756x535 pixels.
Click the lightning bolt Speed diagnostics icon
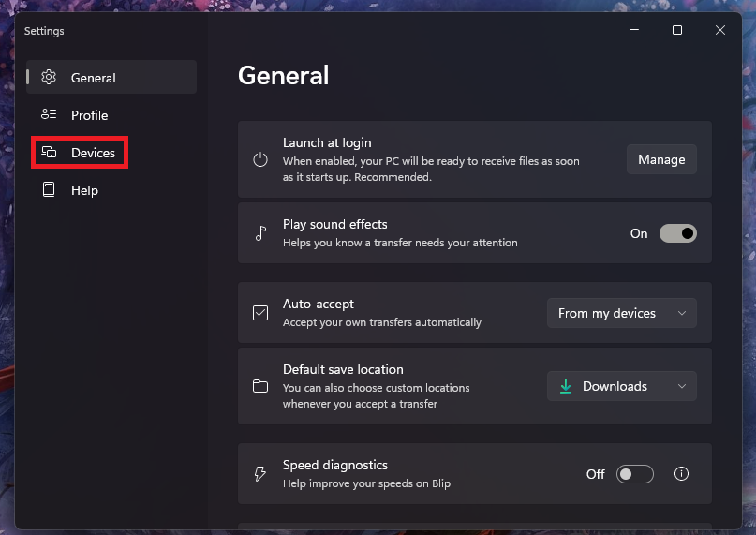pyautogui.click(x=260, y=474)
